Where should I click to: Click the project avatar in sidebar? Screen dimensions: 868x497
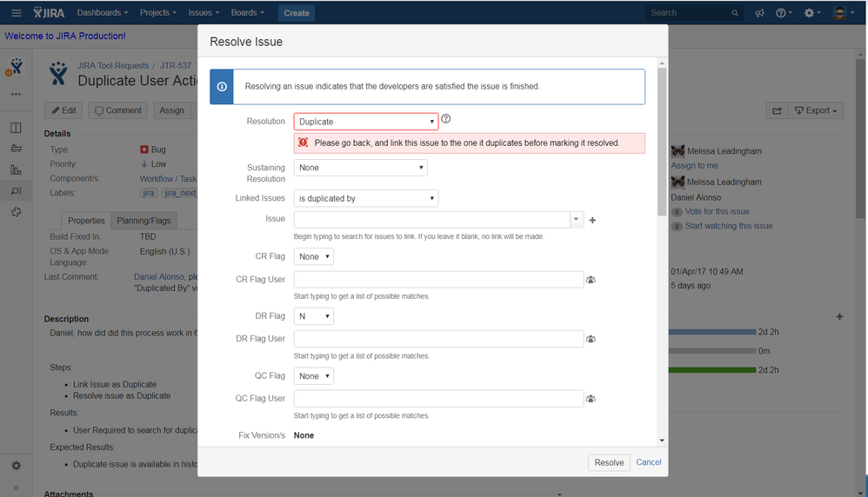tap(16, 67)
